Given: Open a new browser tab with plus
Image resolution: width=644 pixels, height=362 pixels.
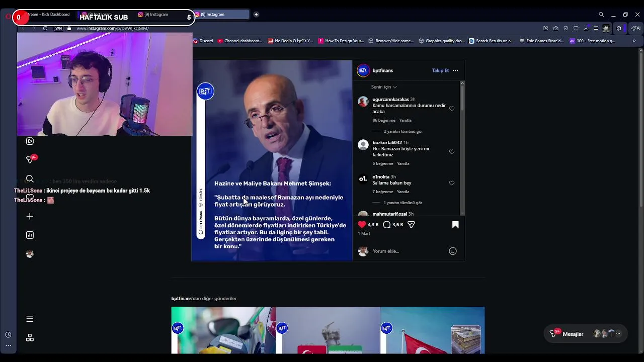Looking at the screenshot, I should tap(256, 15).
